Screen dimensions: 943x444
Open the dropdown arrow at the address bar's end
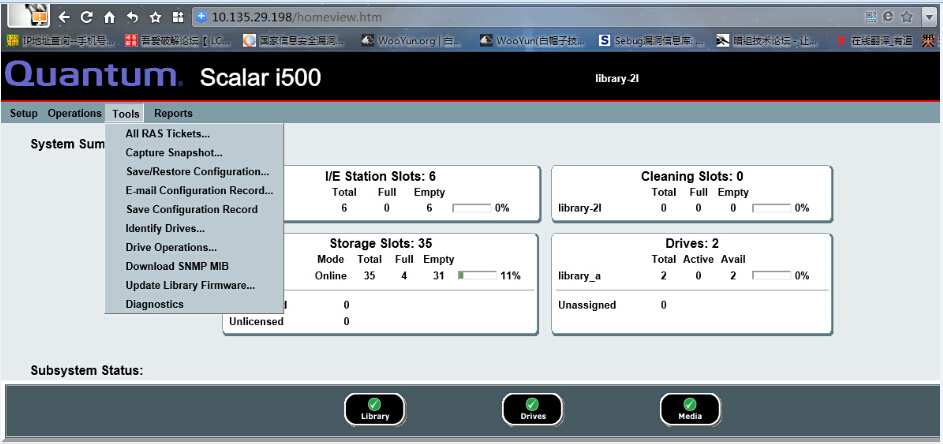click(929, 17)
